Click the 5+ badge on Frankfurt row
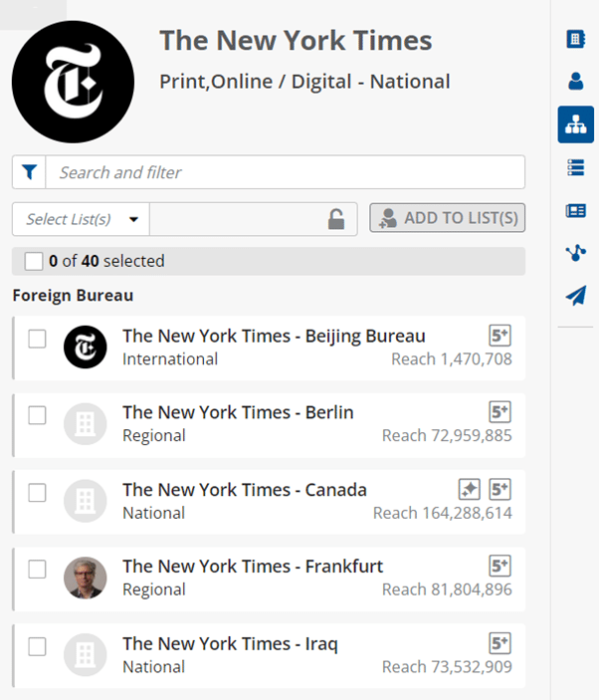599x700 pixels. click(x=499, y=566)
